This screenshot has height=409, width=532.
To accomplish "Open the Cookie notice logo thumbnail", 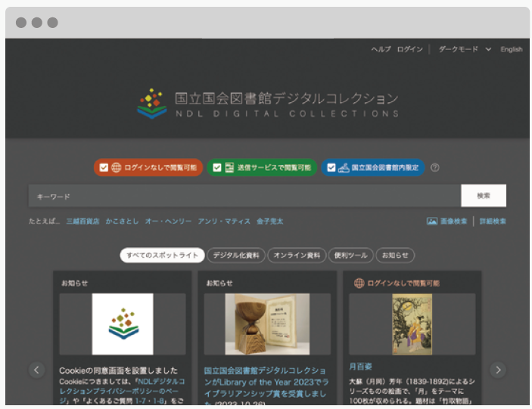I will point(123,324).
